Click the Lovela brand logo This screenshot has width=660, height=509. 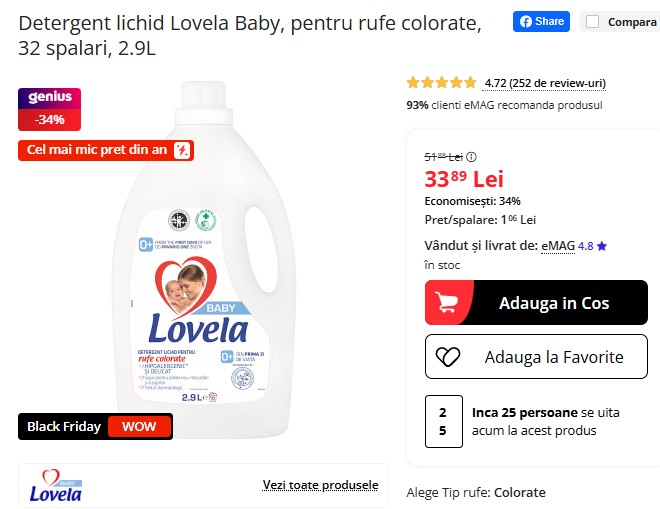click(x=56, y=486)
